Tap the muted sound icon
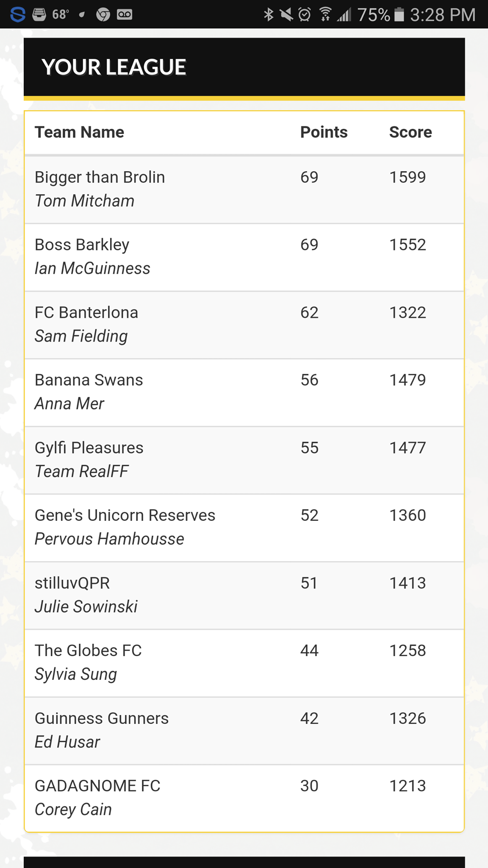This screenshot has height=868, width=488. pos(286,14)
